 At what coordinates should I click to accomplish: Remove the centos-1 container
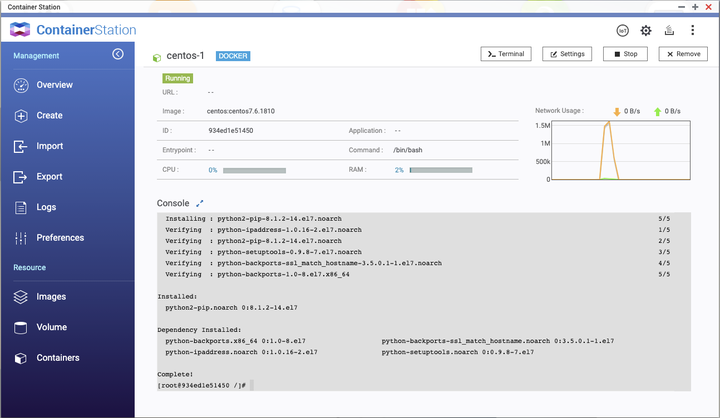[683, 54]
